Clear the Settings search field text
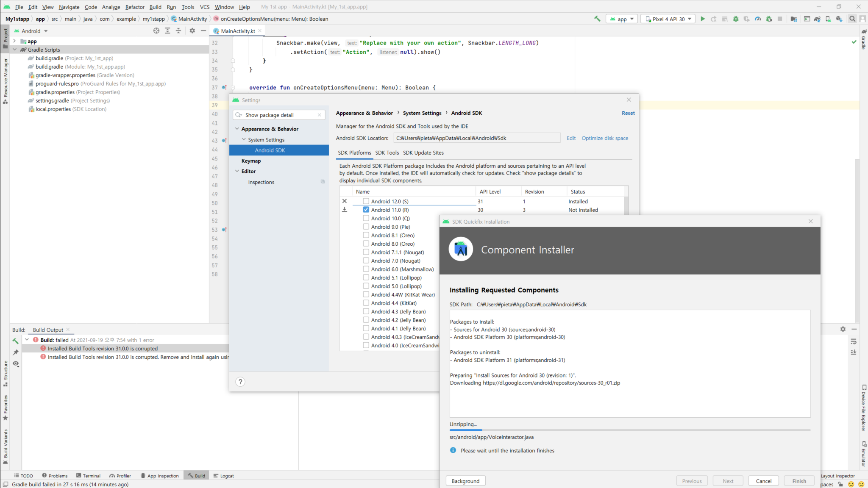Viewport: 868px width, 488px height. click(320, 115)
